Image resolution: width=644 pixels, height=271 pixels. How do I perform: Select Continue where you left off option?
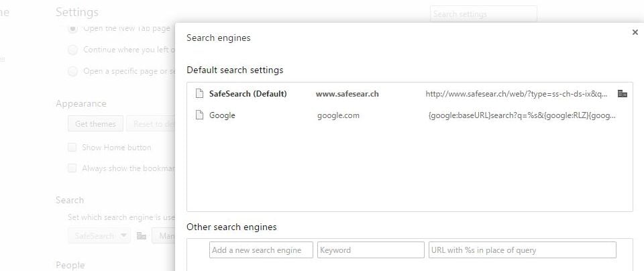click(x=72, y=50)
